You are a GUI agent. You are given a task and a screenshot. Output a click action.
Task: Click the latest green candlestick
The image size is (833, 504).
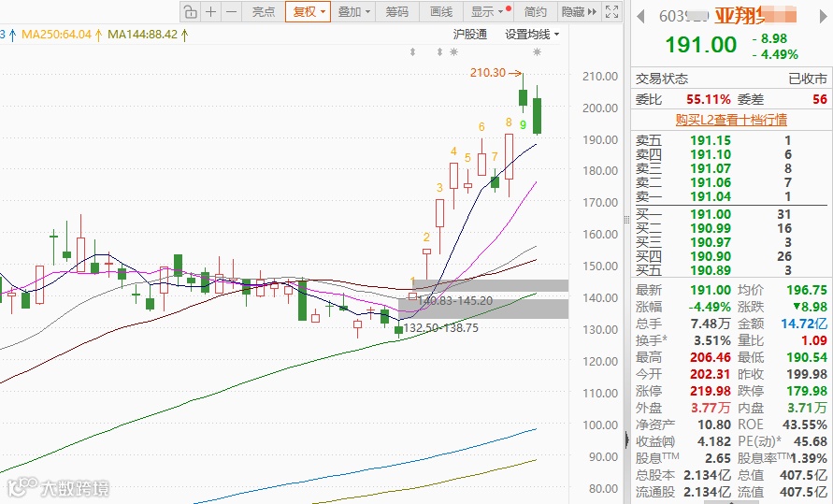point(537,115)
